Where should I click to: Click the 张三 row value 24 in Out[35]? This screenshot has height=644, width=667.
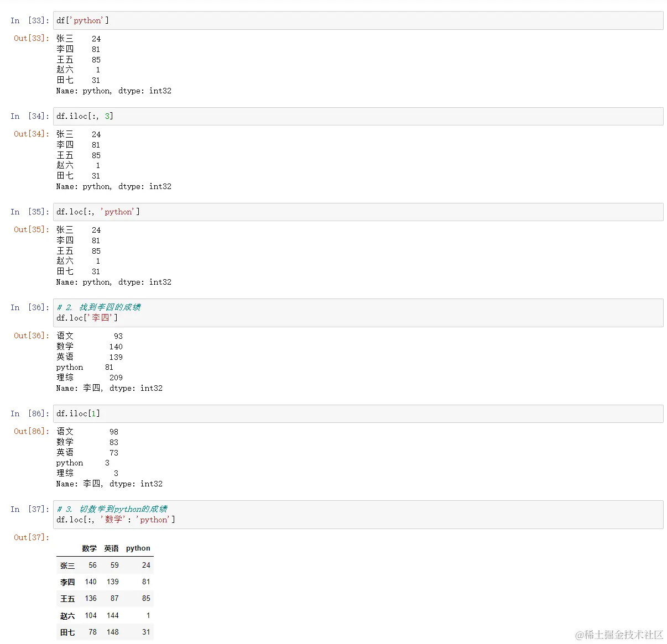click(96, 230)
